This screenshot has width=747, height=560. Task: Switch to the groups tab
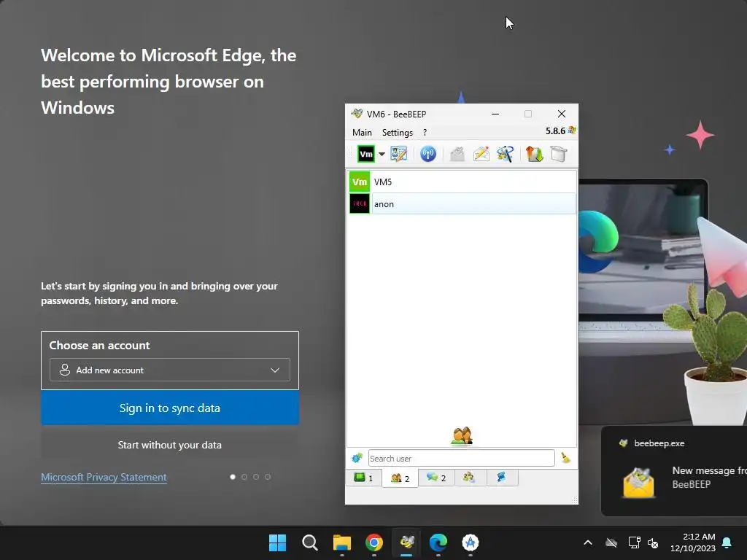coord(471,478)
